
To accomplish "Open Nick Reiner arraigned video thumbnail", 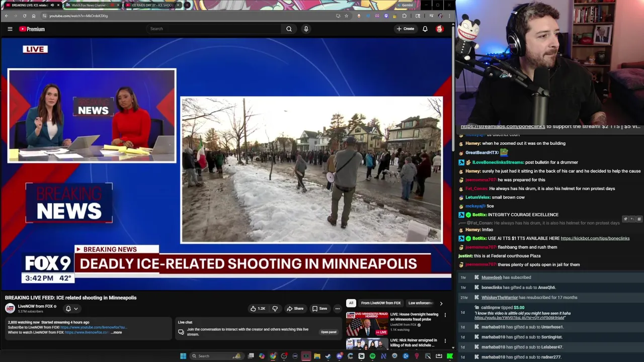I will [x=367, y=344].
